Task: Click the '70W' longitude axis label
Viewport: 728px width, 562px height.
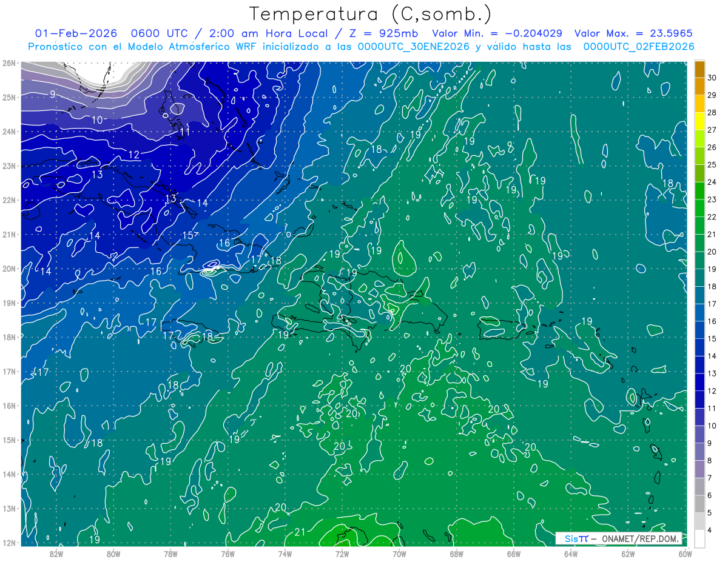Action: pos(399,554)
